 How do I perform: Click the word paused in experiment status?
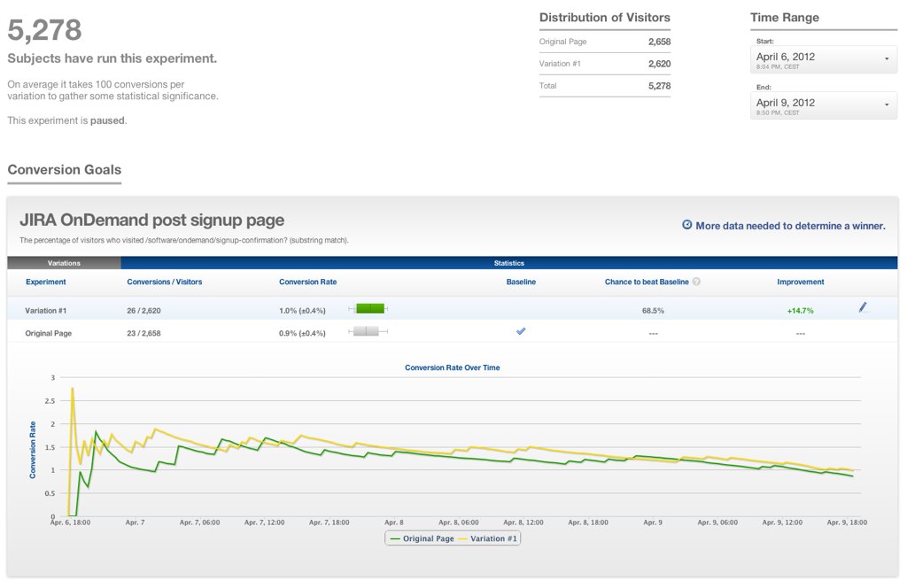coord(107,120)
